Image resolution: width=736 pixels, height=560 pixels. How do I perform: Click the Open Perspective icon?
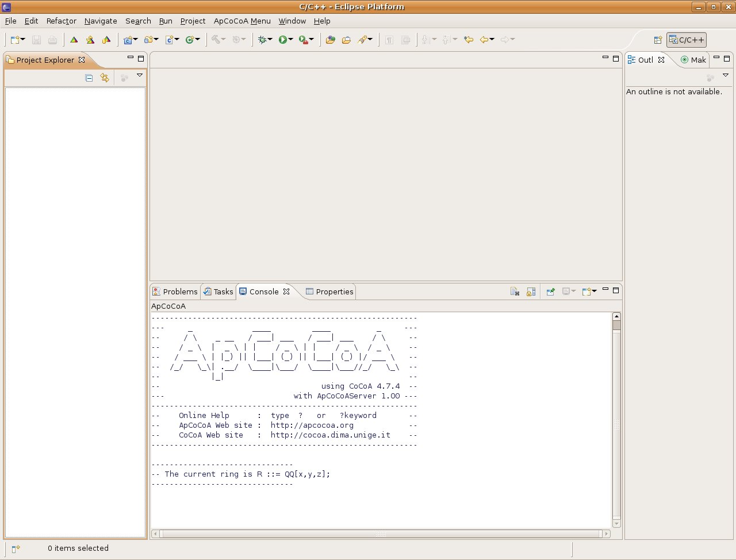658,40
